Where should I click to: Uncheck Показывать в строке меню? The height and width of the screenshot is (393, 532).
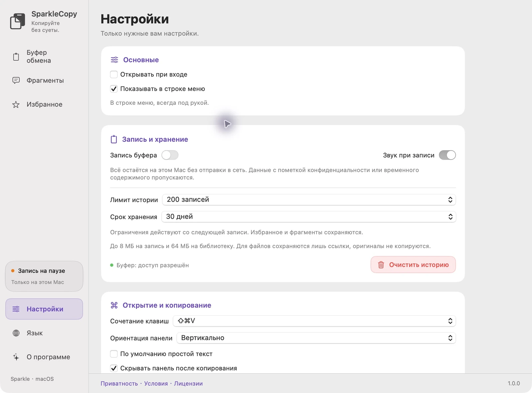114,89
